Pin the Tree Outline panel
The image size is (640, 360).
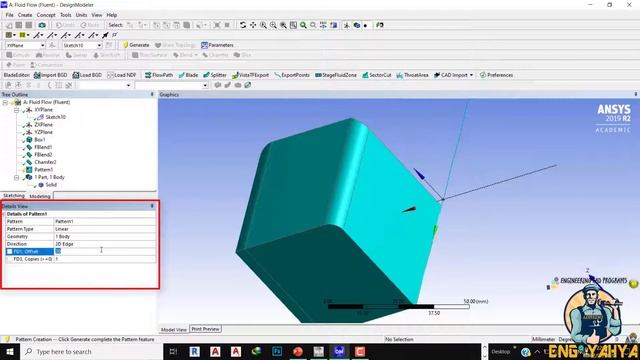pos(152,94)
